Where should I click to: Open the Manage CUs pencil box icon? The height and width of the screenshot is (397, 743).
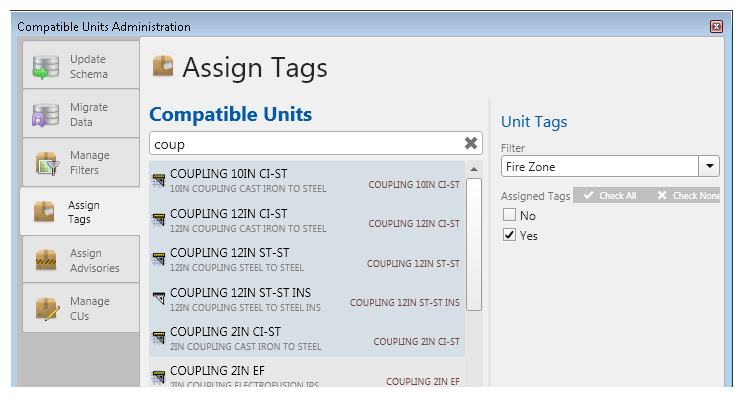(x=47, y=309)
